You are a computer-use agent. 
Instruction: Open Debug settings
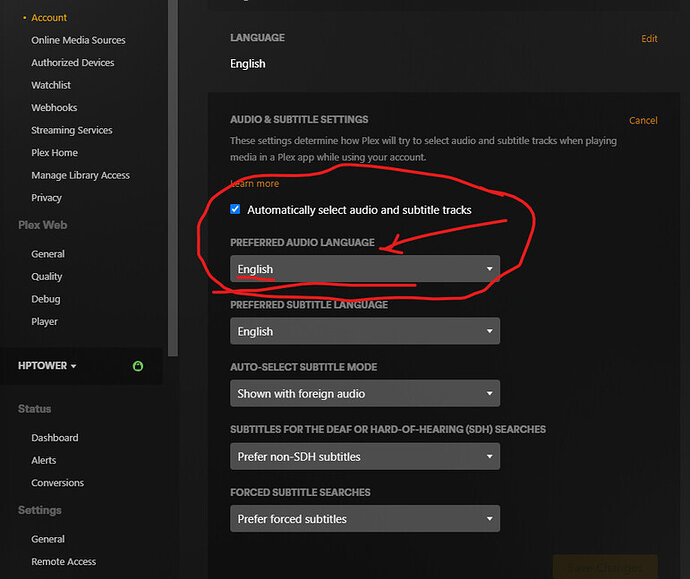46,299
